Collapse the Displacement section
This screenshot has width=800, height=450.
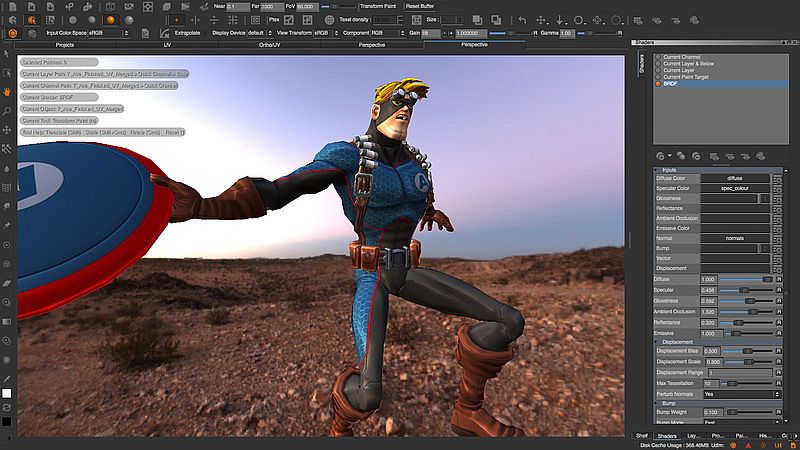[x=657, y=342]
